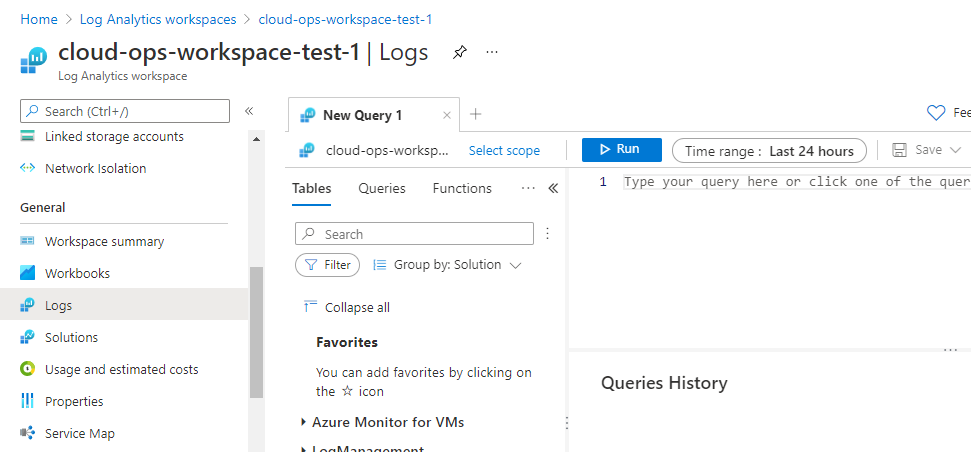Open the ellipsis menu beside the pin icon
This screenshot has width=971, height=452.
coord(492,52)
